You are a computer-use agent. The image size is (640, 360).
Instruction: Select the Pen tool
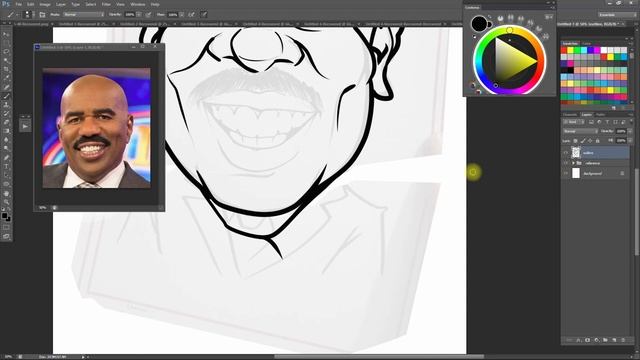(x=6, y=158)
